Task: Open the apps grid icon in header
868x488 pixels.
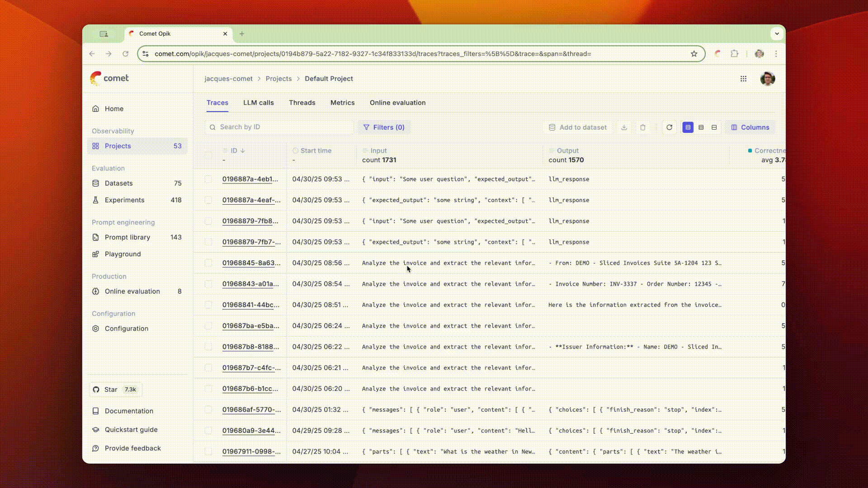Action: (x=743, y=79)
